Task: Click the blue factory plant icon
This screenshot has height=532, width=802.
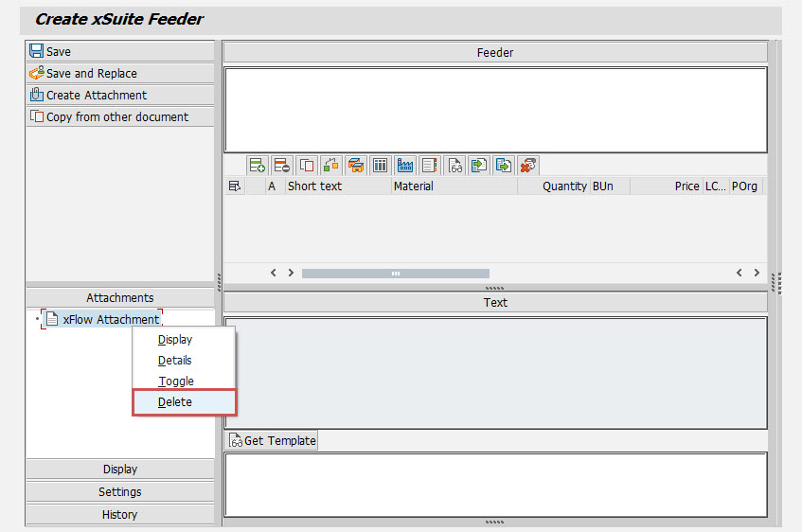Action: (404, 166)
